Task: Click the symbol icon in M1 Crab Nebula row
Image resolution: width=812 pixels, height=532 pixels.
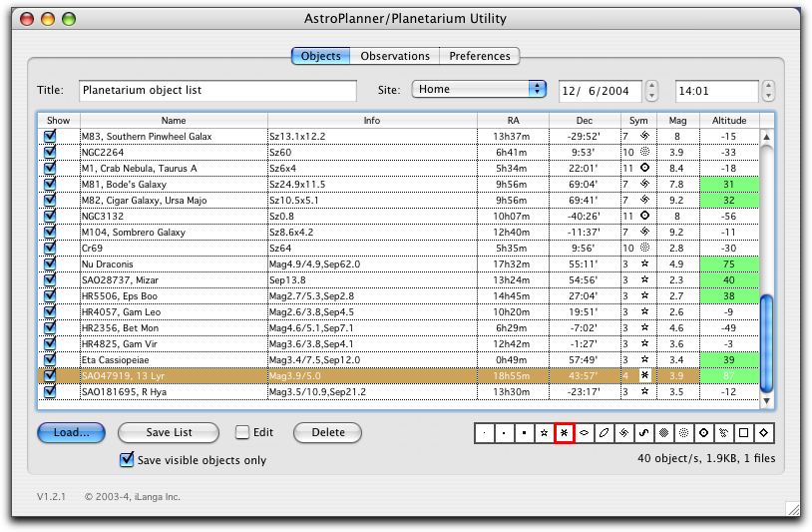Action: click(x=644, y=169)
